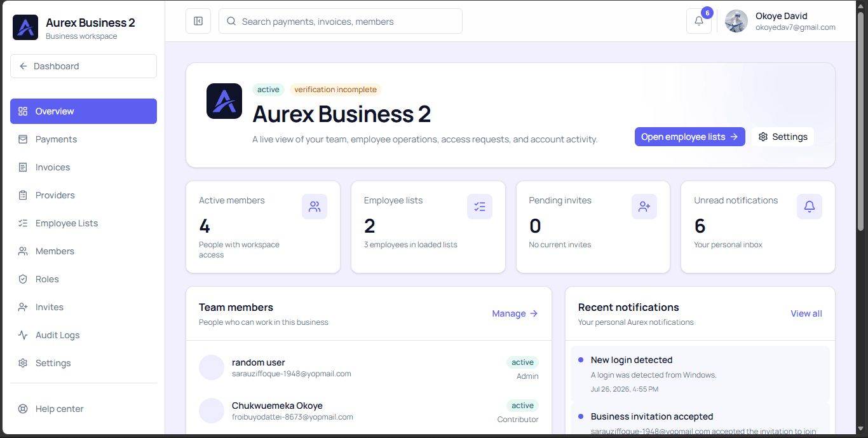Click Chukwuemeka Okoye's avatar placeholder
This screenshot has width=868, height=438.
(212, 411)
